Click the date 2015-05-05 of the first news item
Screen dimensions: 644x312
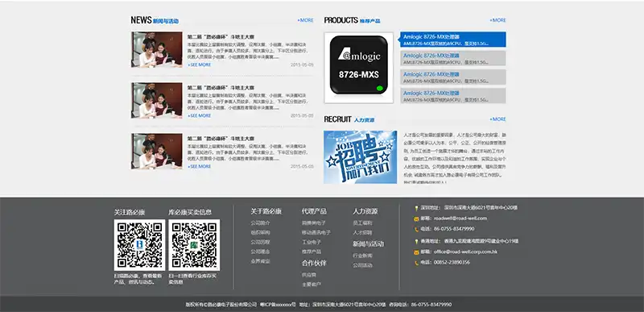(302, 65)
